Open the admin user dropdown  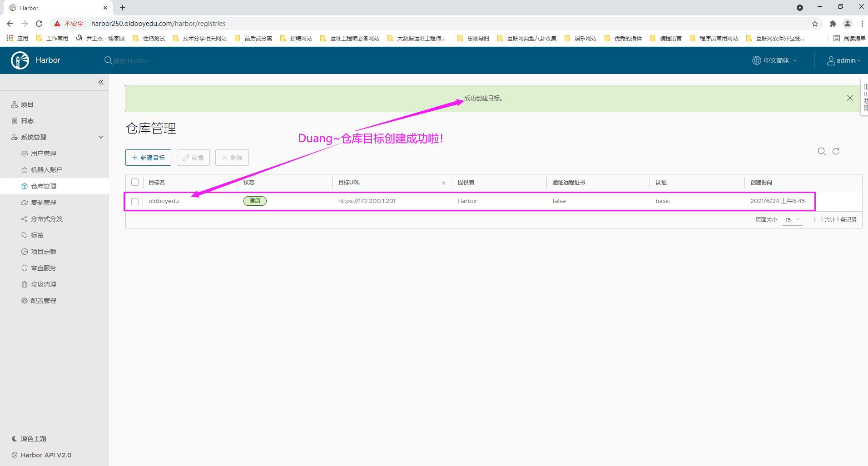click(843, 60)
